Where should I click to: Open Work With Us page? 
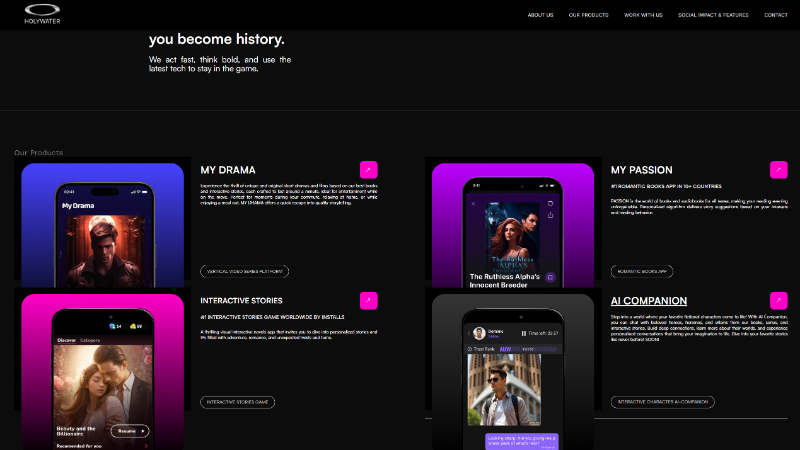point(643,15)
